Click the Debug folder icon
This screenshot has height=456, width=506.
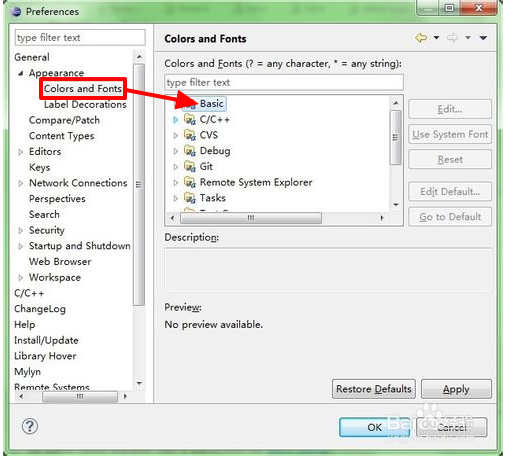click(190, 151)
